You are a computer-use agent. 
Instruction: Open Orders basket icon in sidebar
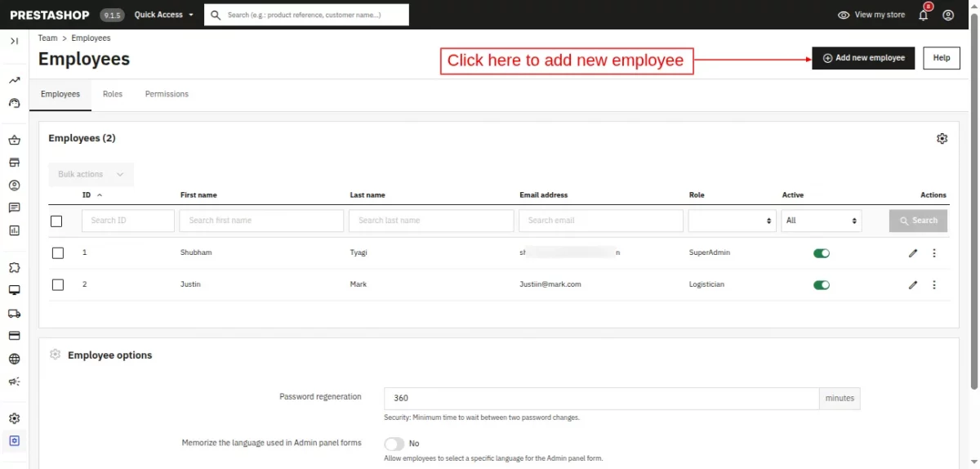point(14,141)
